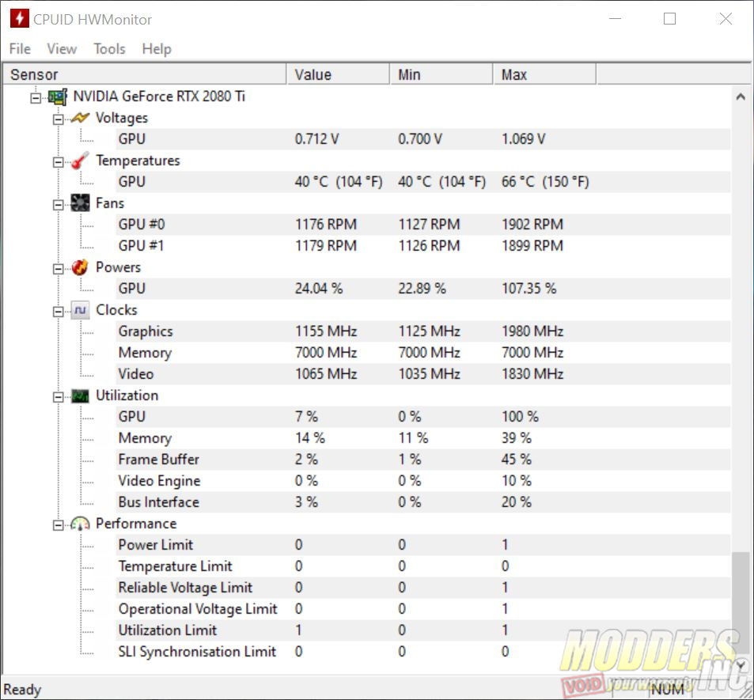Select the Powers tree label
This screenshot has width=754, height=700.
click(119, 267)
